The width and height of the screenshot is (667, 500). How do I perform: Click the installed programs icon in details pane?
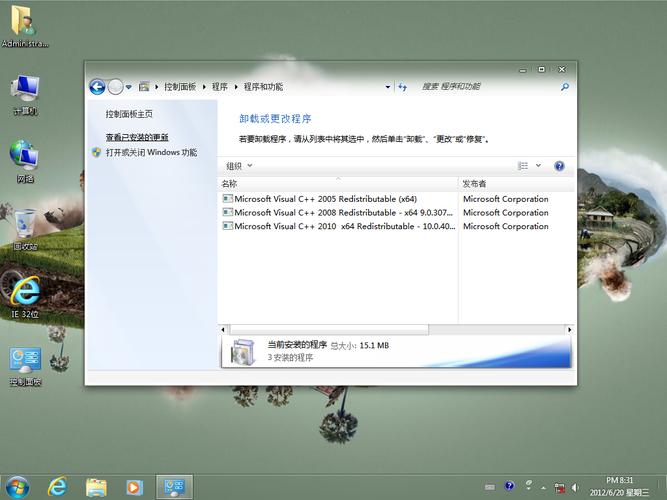242,352
